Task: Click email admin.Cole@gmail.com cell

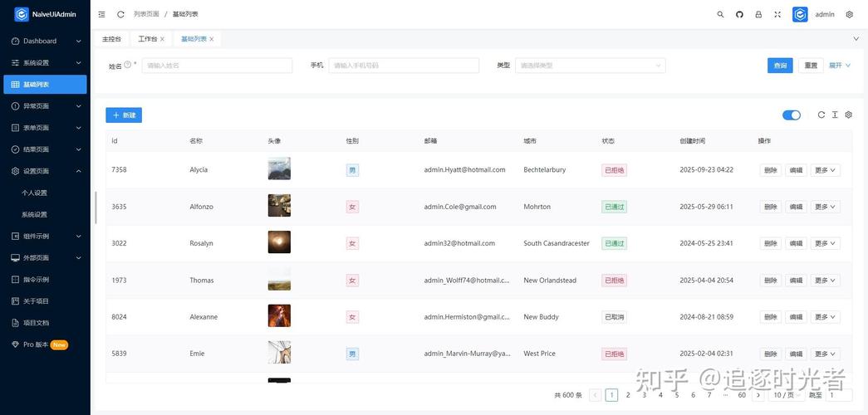Action: [460, 207]
